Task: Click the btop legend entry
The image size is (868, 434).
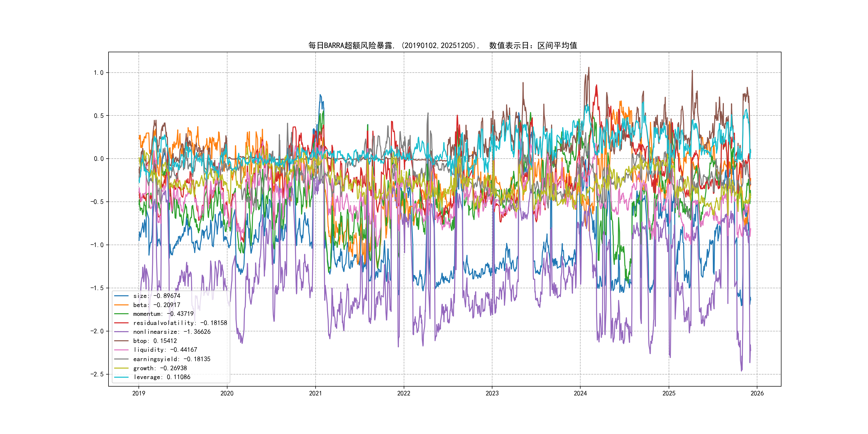Action: pyautogui.click(x=155, y=341)
